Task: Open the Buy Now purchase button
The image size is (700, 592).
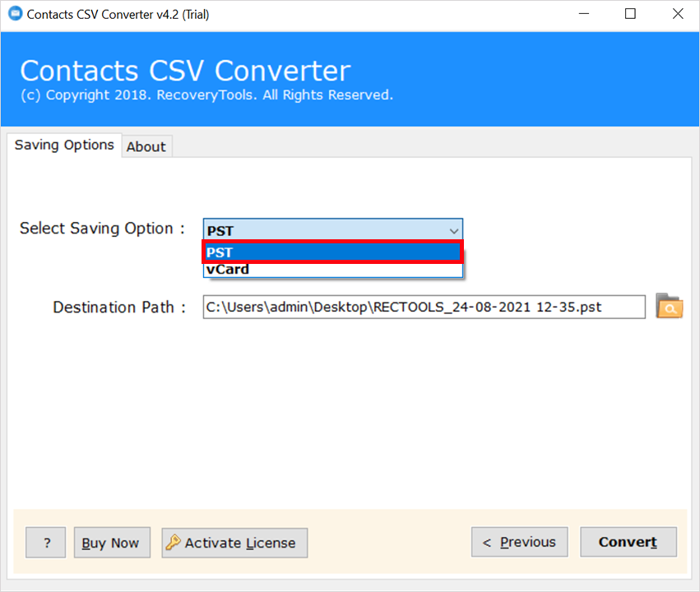Action: (112, 543)
